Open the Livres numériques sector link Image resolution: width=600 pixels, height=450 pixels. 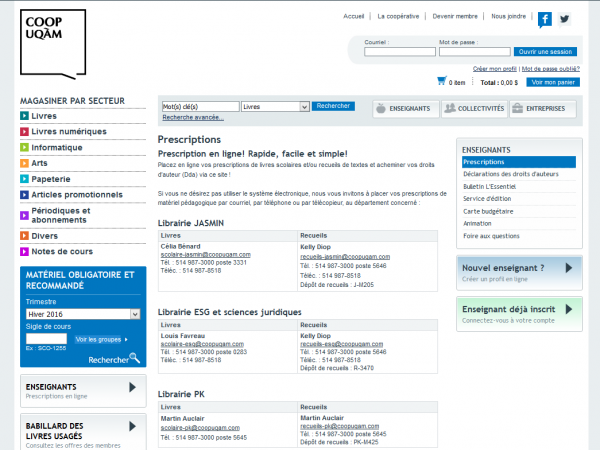pos(69,132)
